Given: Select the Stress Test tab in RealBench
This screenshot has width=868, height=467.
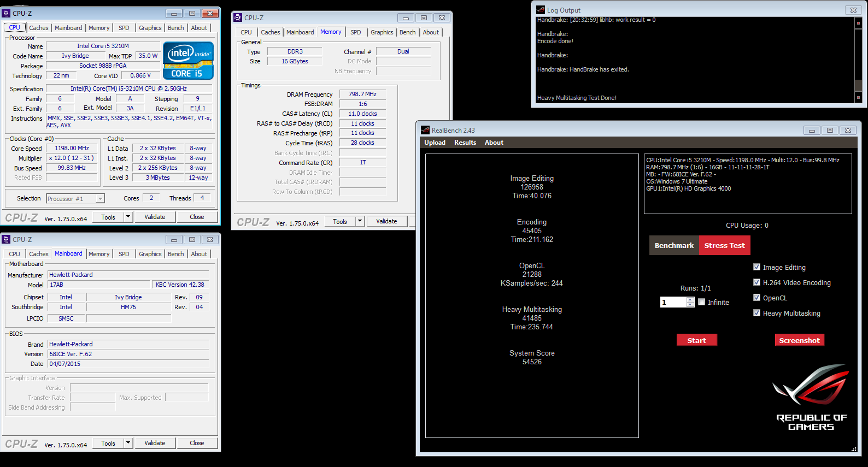Looking at the screenshot, I should 724,245.
